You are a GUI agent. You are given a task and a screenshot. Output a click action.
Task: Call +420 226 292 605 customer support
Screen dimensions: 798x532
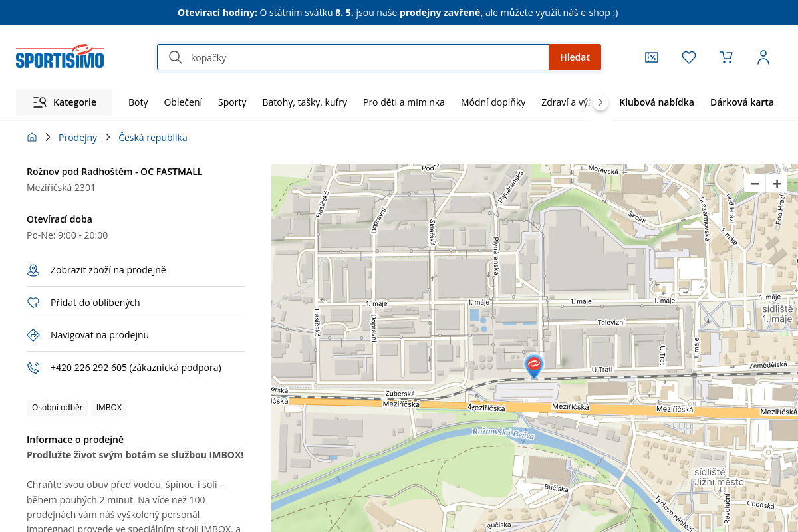coord(136,368)
